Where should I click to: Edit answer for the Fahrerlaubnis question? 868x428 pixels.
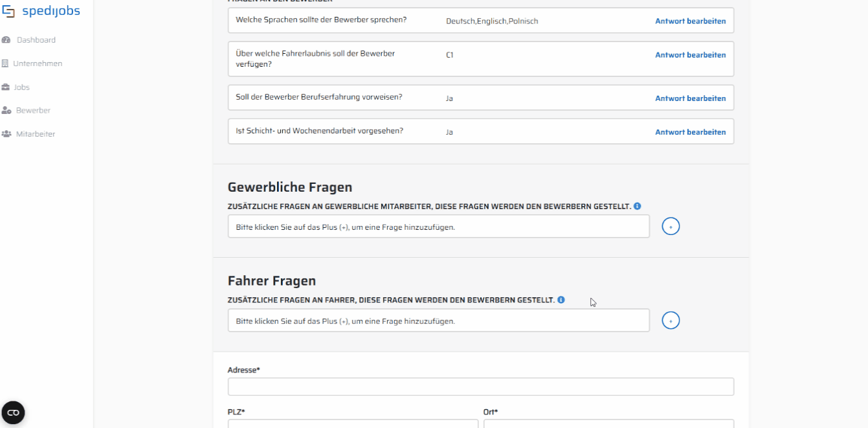click(x=690, y=55)
